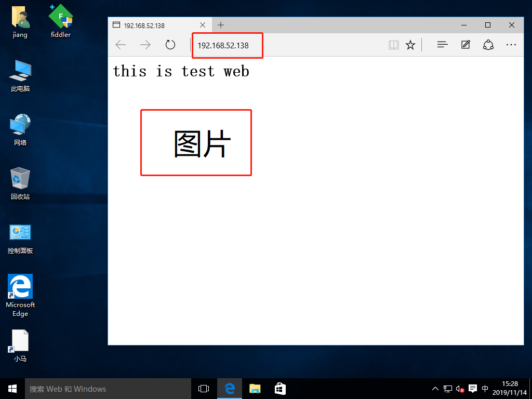This screenshot has width=532, height=399.
Task: Go forward in Edge browser
Action: (145, 45)
